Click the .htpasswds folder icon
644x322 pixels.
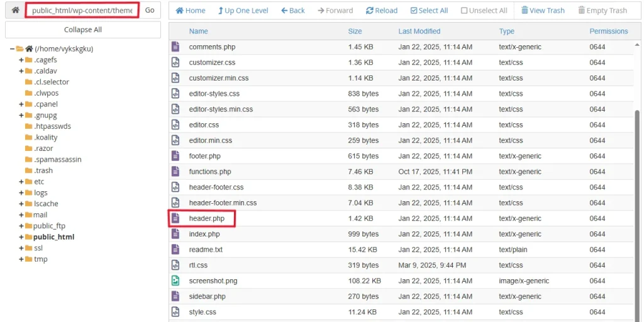pyautogui.click(x=28, y=126)
